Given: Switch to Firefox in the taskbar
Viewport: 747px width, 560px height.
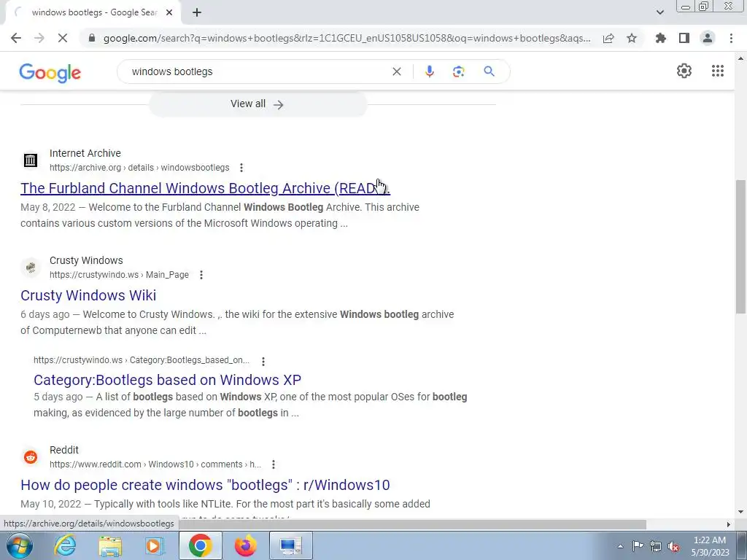Looking at the screenshot, I should click(x=245, y=545).
